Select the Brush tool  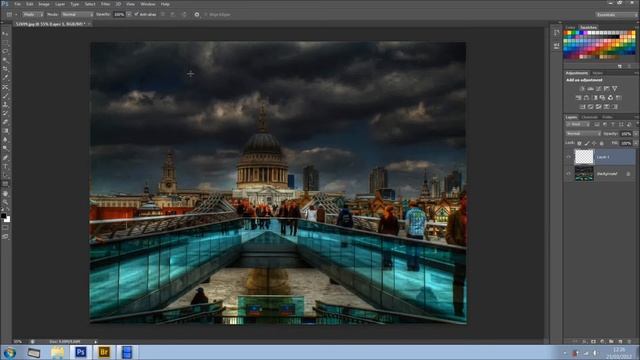click(5, 96)
